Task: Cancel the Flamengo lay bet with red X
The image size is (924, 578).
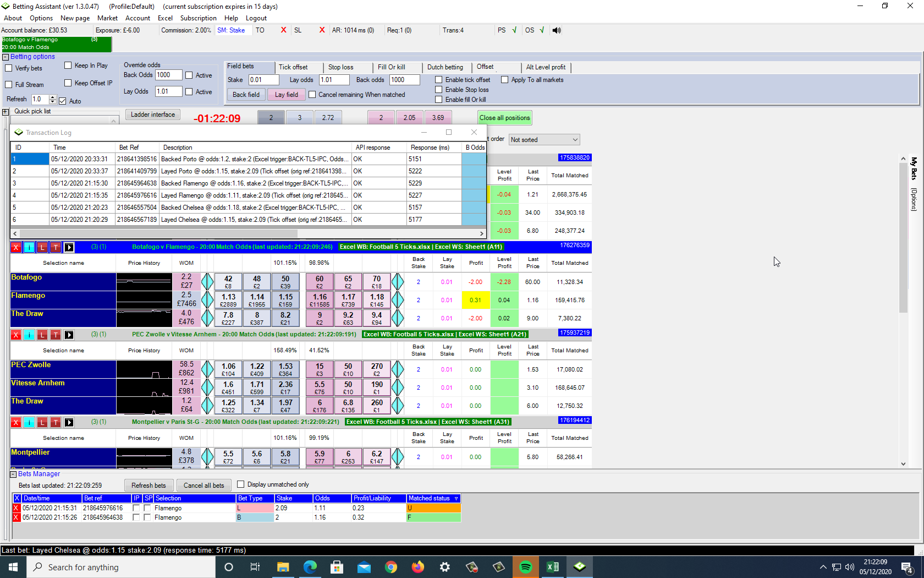Action: (x=16, y=508)
